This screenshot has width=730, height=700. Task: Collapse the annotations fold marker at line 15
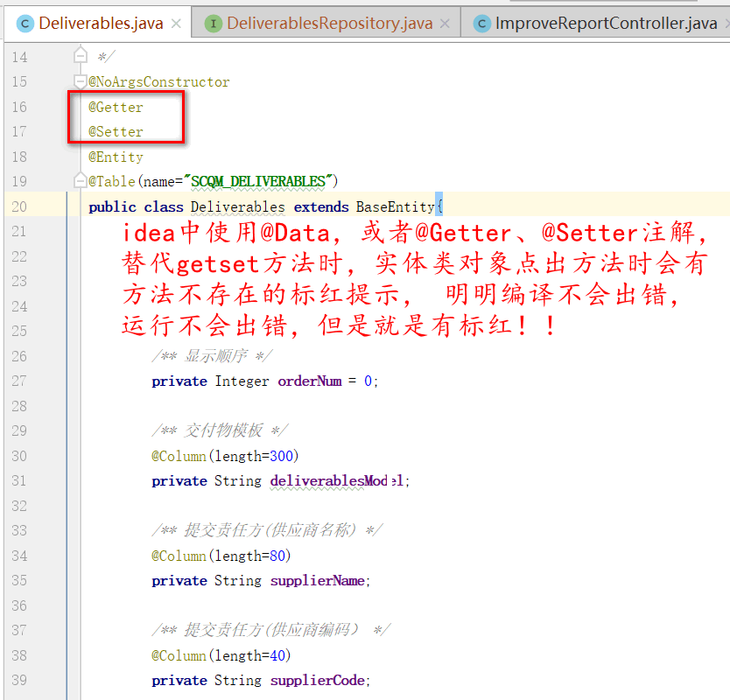[x=79, y=82]
